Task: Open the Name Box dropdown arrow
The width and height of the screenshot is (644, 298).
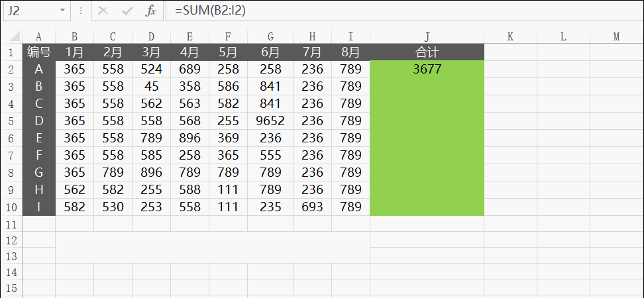Action: pyautogui.click(x=63, y=11)
